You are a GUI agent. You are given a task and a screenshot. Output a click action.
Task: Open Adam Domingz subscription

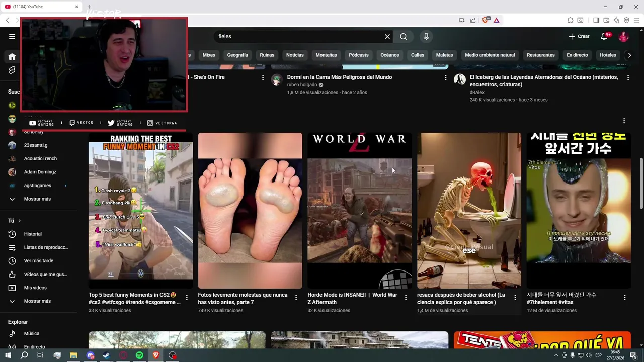(x=39, y=172)
